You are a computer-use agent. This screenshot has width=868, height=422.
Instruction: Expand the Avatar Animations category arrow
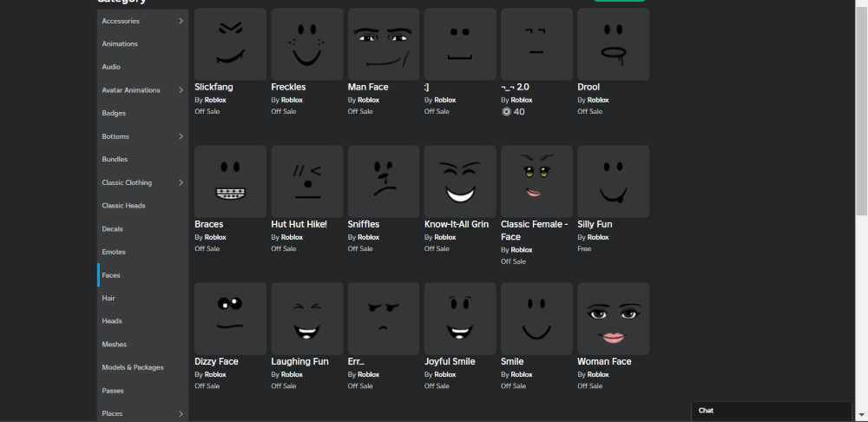pos(181,89)
